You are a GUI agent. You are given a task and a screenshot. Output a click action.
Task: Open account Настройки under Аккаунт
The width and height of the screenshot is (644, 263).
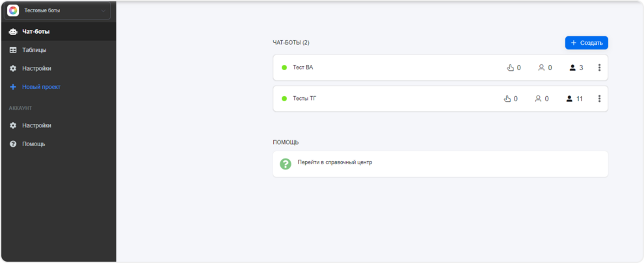coord(36,125)
